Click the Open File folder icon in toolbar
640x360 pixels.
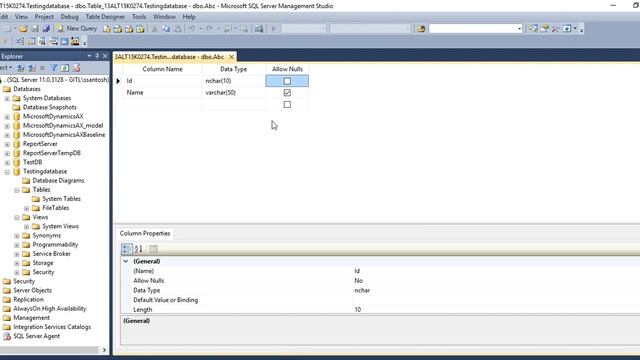[x=23, y=29]
